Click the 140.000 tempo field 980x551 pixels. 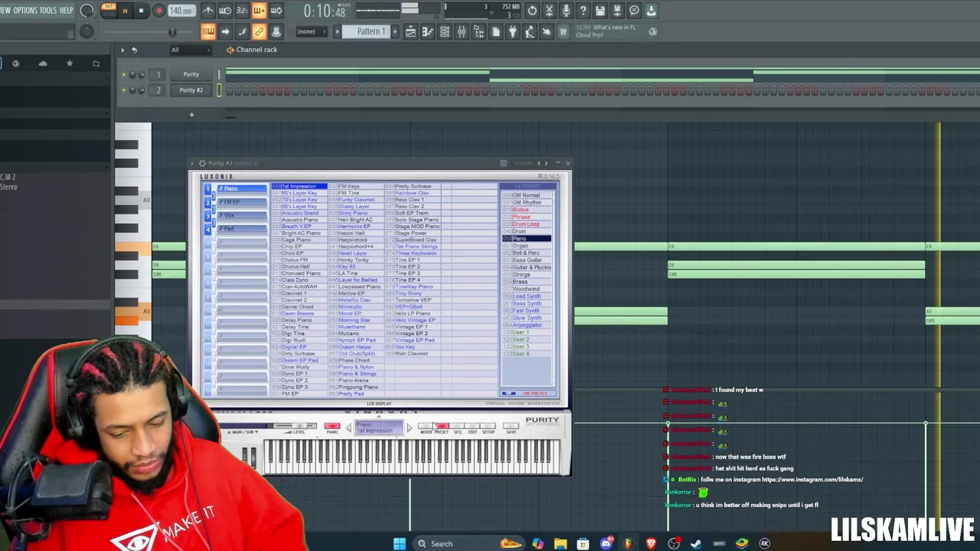(x=181, y=11)
